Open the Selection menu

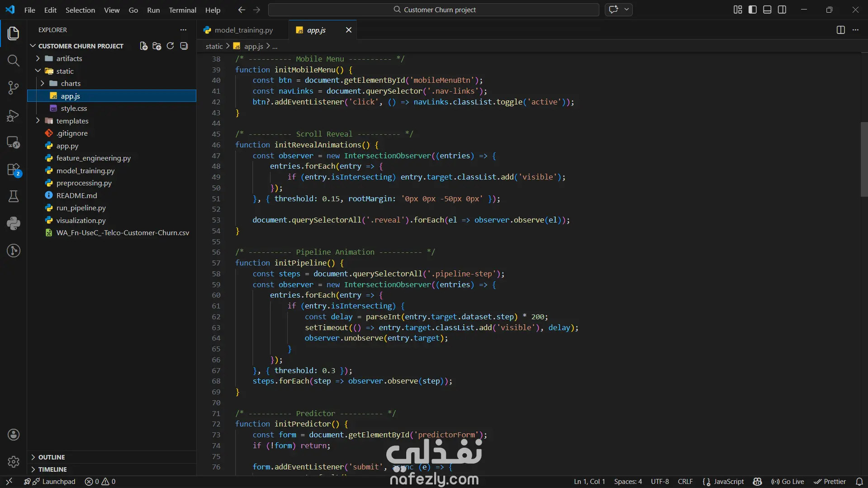80,10
